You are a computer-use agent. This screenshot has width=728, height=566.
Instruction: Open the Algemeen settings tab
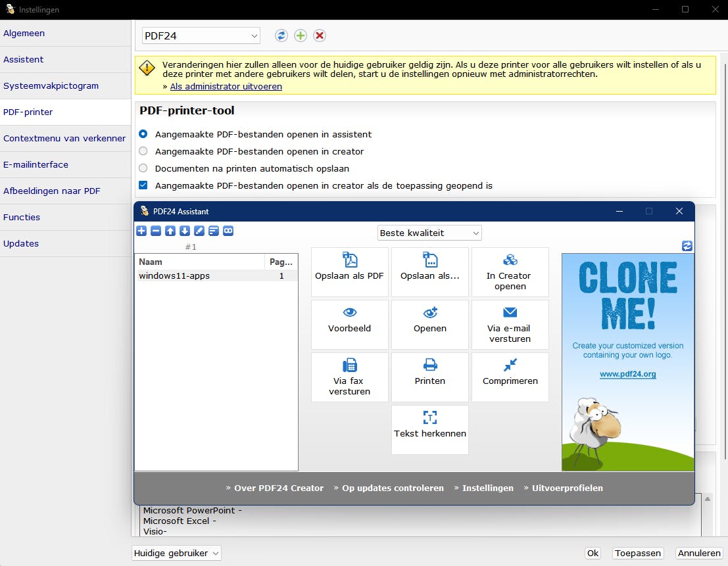(66, 34)
